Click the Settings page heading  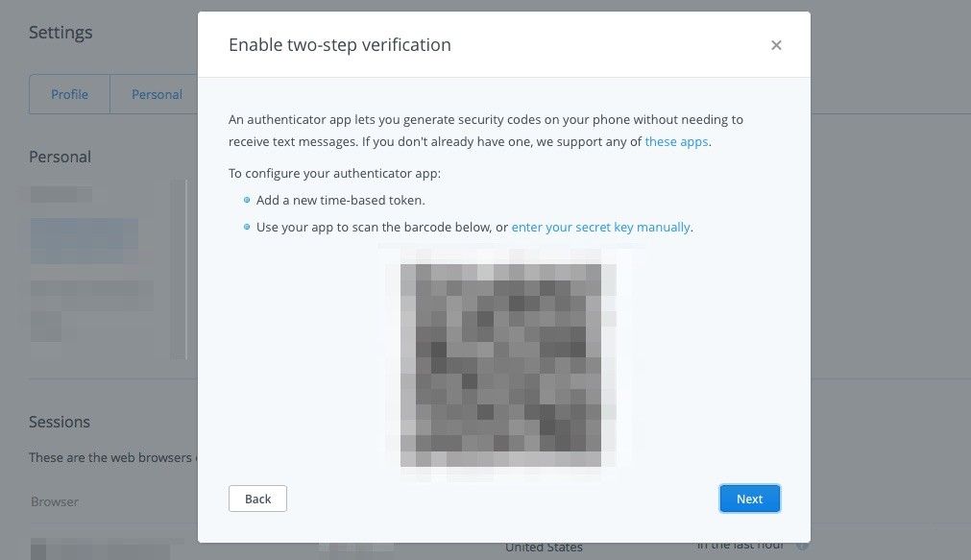(x=61, y=33)
